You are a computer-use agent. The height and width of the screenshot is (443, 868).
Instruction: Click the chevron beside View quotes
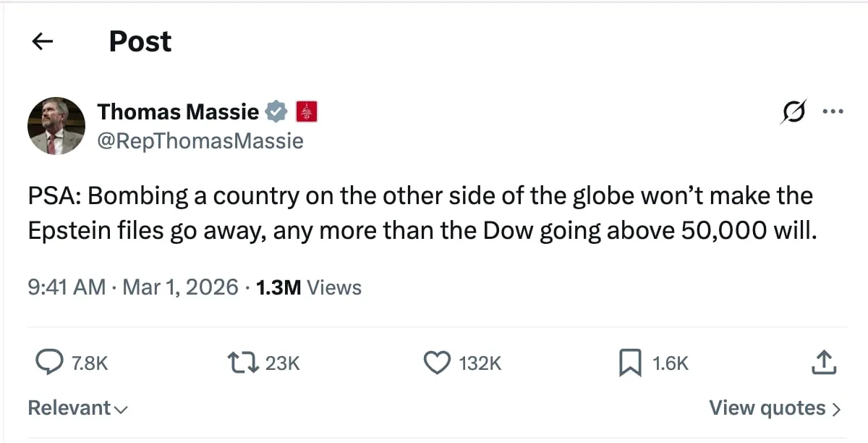pyautogui.click(x=837, y=409)
